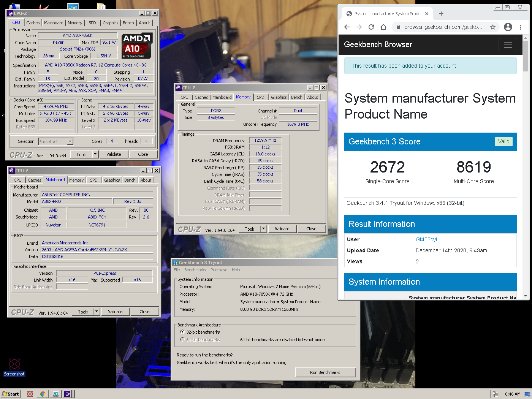This screenshot has height=399, width=532.
Task: Click the Geekbench 3 Tryout title icon
Action: [176, 263]
